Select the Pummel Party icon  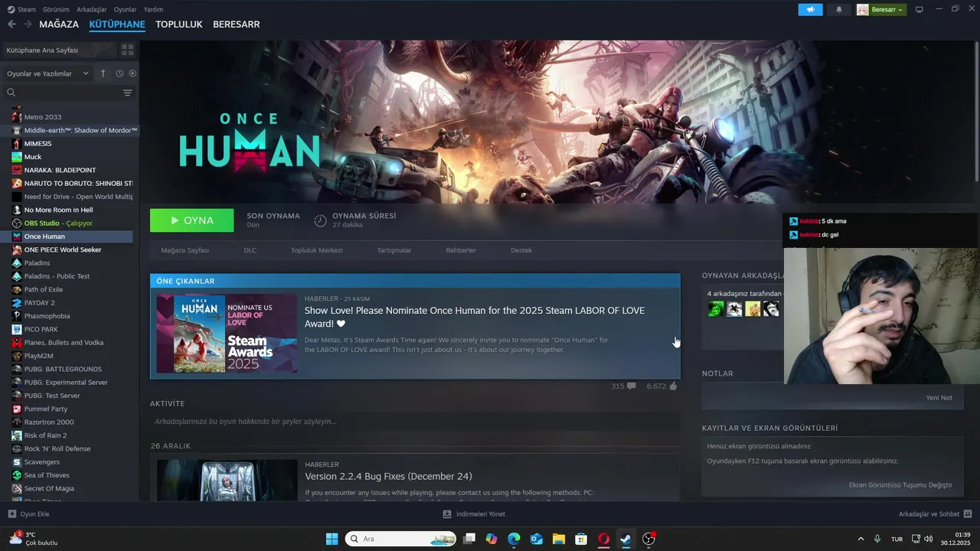[x=17, y=409]
